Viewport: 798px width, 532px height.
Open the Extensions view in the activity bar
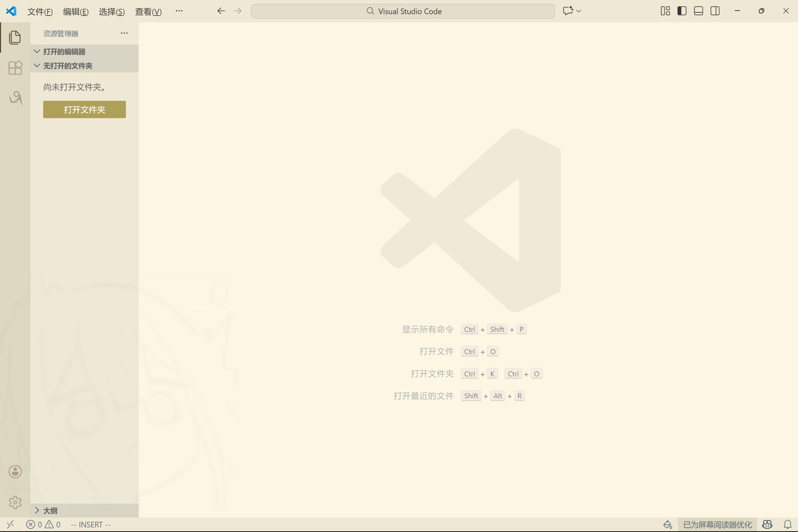pyautogui.click(x=15, y=68)
